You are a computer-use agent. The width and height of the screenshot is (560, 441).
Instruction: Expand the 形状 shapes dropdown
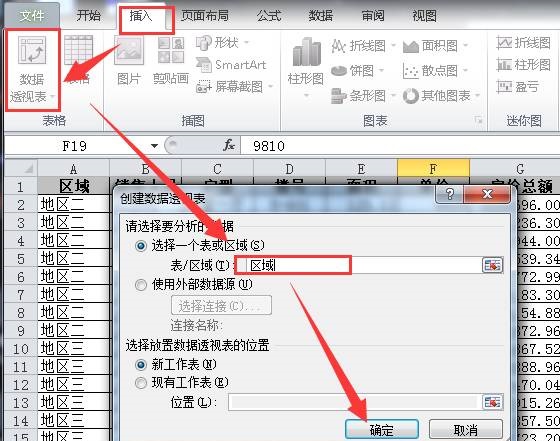pos(221,43)
